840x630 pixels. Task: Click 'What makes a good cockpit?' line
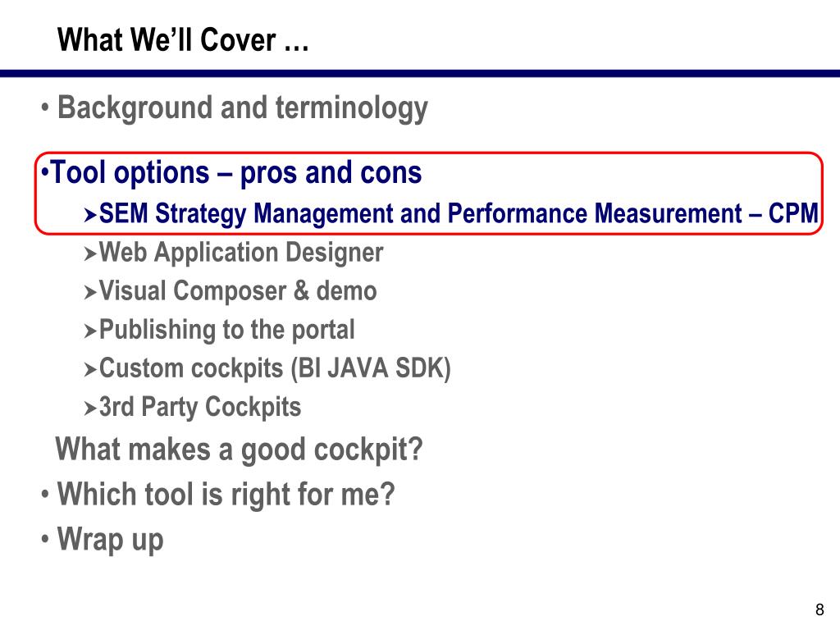point(239,450)
